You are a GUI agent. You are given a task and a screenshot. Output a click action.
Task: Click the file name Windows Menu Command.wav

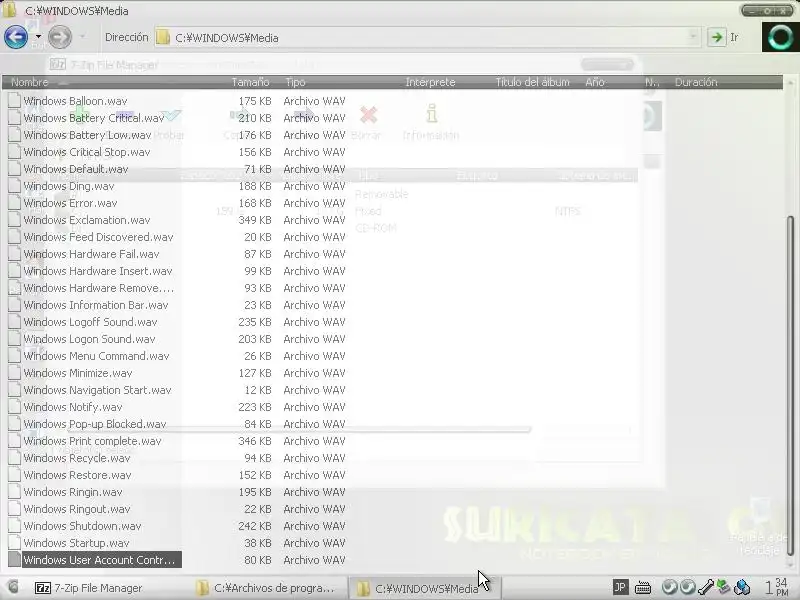point(96,356)
